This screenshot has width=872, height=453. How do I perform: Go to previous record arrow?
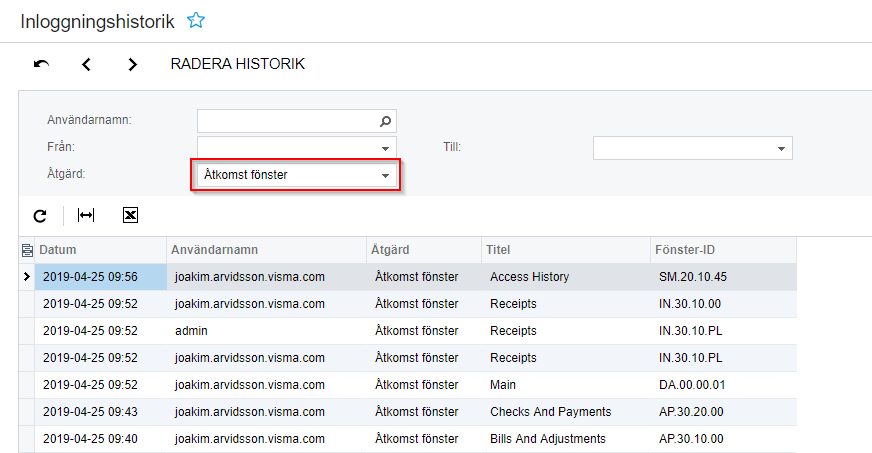[x=87, y=64]
